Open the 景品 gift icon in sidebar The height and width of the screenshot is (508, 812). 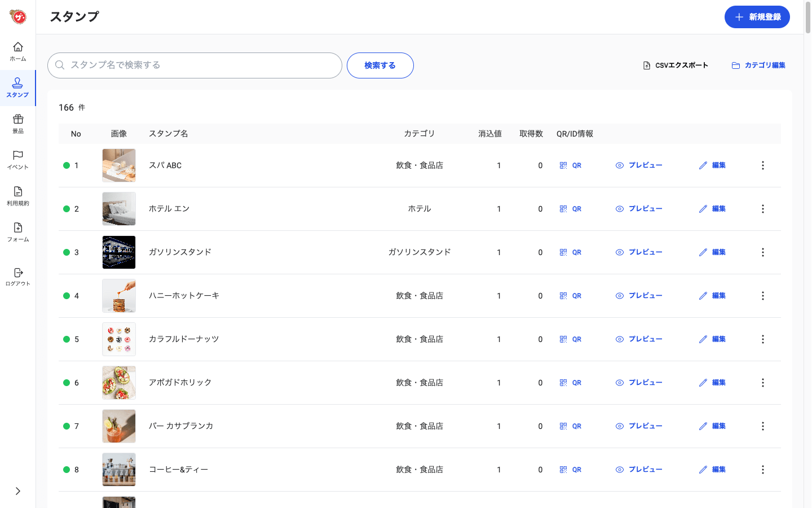coord(18,123)
